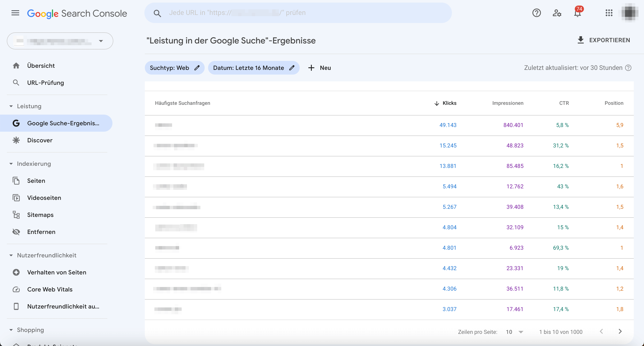This screenshot has width=644, height=346.
Task: Go to next page of results
Action: pyautogui.click(x=620, y=332)
